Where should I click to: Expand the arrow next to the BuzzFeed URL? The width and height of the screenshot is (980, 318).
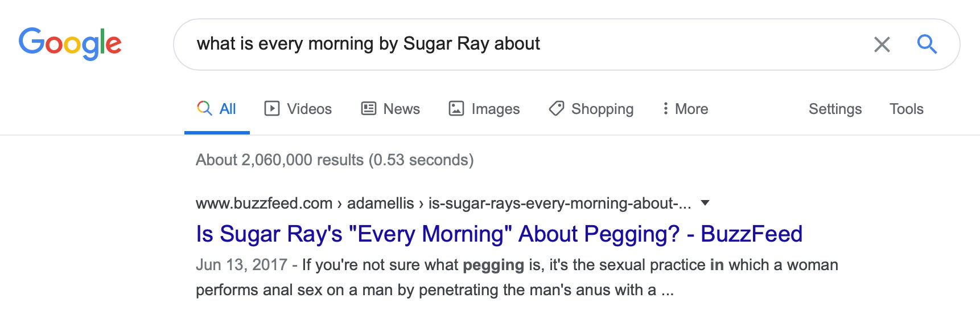pyautogui.click(x=705, y=202)
